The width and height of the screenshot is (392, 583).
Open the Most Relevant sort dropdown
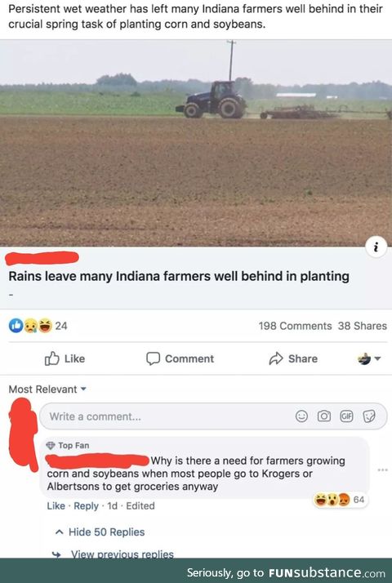47,389
